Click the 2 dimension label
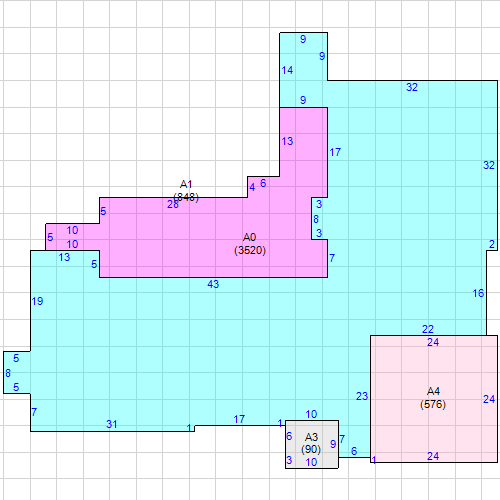Viewport: 500px width, 500px height. 492,244
